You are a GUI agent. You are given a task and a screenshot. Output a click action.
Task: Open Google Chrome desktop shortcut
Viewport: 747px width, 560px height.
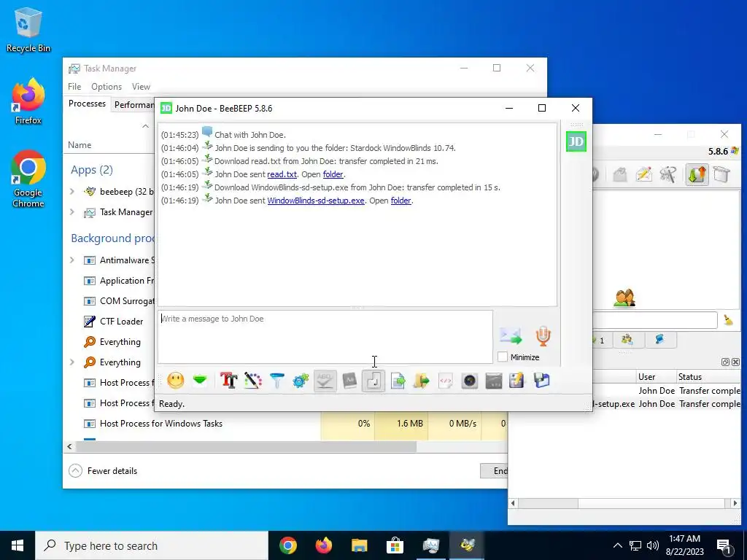[x=28, y=179]
